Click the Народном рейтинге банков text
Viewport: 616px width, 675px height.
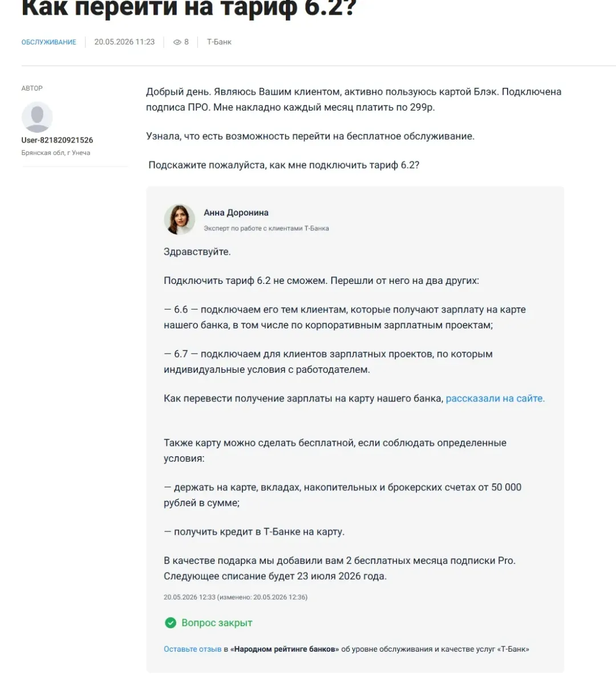click(284, 649)
